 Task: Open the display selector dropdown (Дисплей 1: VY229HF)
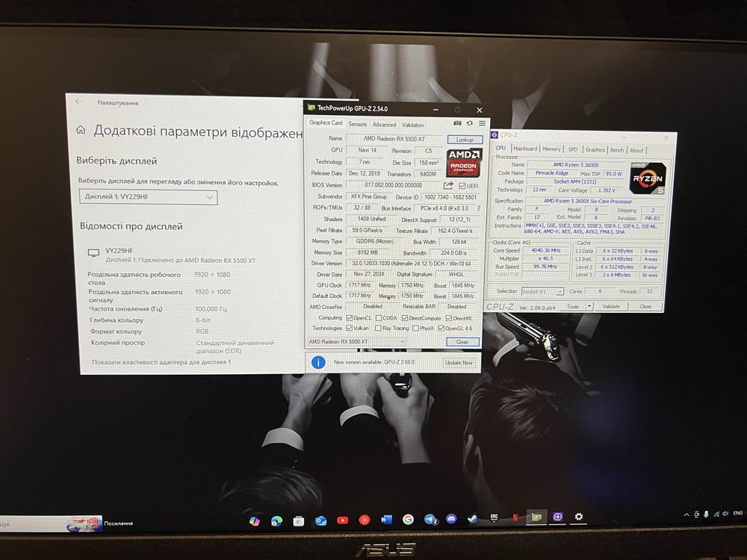point(148,197)
